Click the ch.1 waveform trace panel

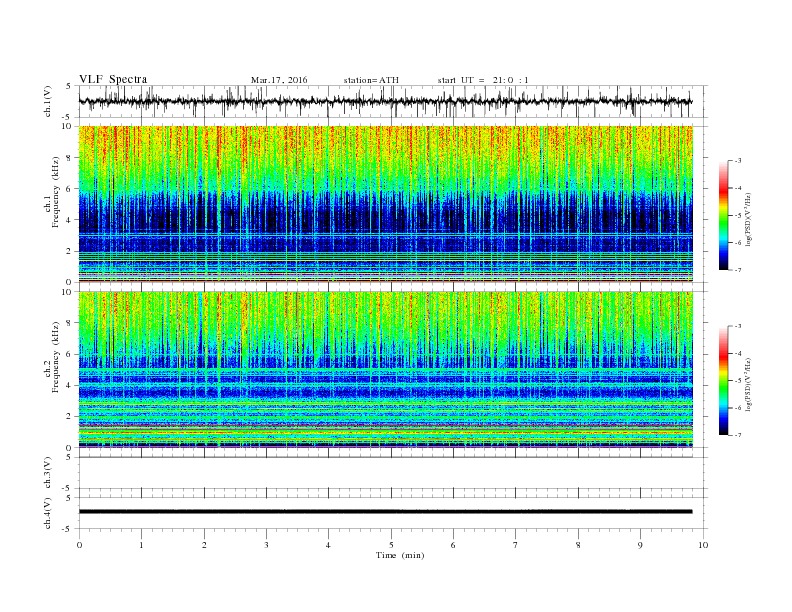point(393,101)
